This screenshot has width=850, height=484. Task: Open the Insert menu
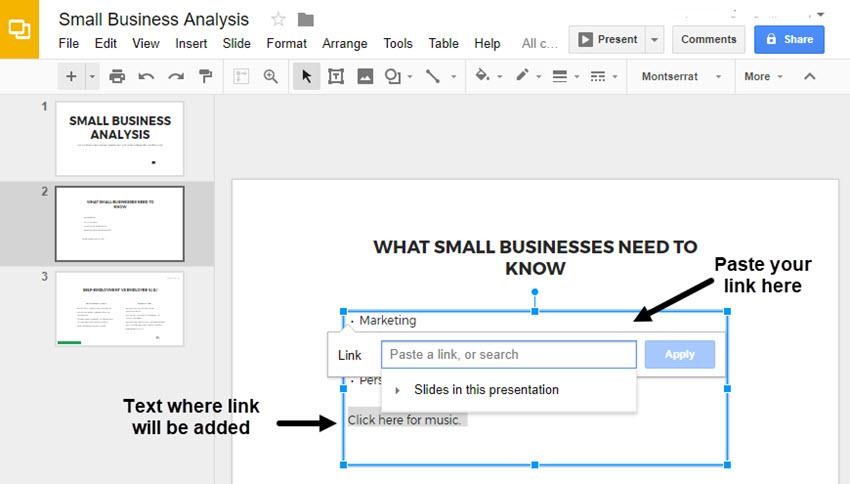(x=191, y=43)
